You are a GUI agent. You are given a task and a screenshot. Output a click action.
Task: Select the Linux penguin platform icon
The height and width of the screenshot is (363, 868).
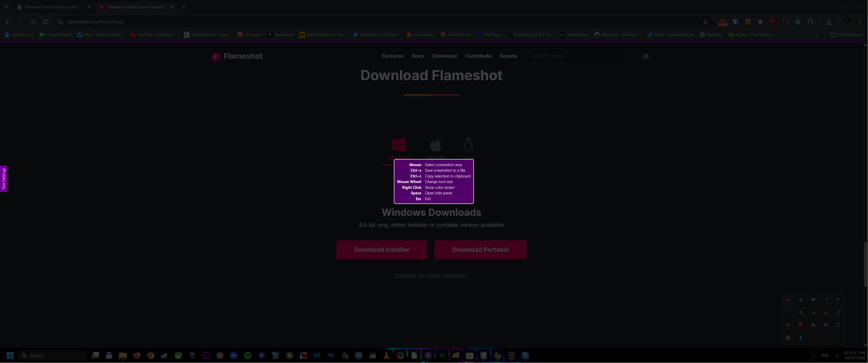click(x=468, y=145)
